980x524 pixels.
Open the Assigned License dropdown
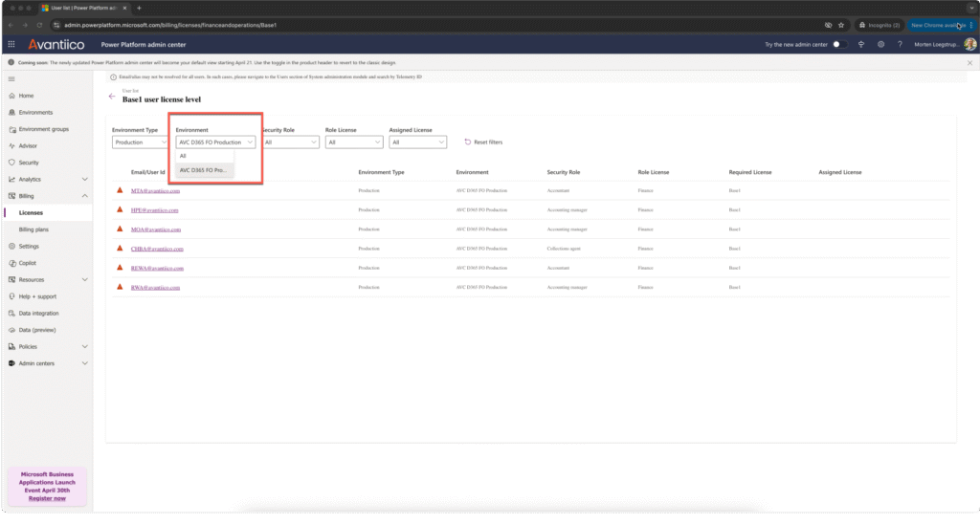417,142
